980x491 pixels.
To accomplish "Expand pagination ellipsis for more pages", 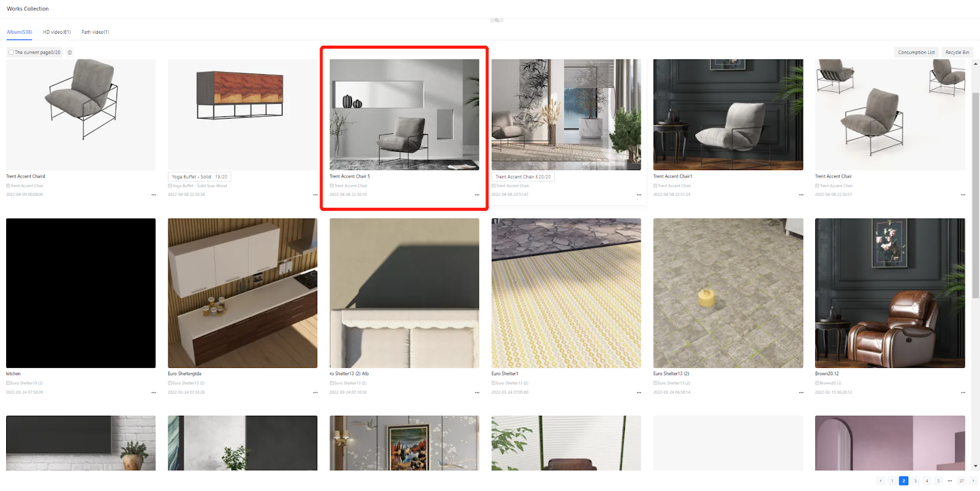I will (950, 481).
